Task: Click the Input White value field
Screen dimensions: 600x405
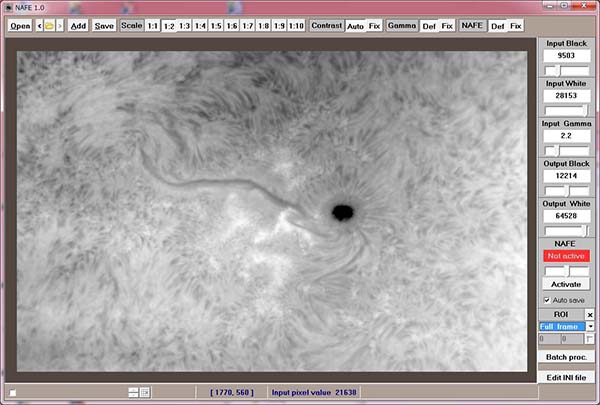Action: pos(566,96)
